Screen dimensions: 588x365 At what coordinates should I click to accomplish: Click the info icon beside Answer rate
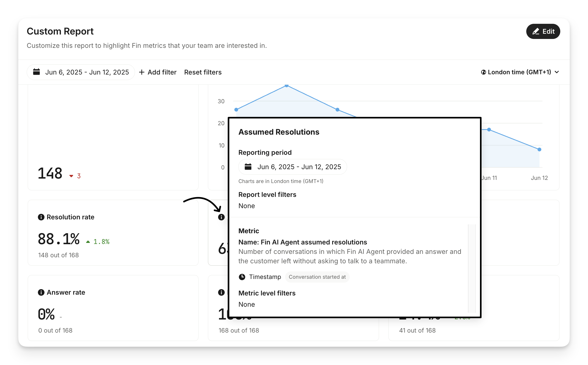coord(41,292)
